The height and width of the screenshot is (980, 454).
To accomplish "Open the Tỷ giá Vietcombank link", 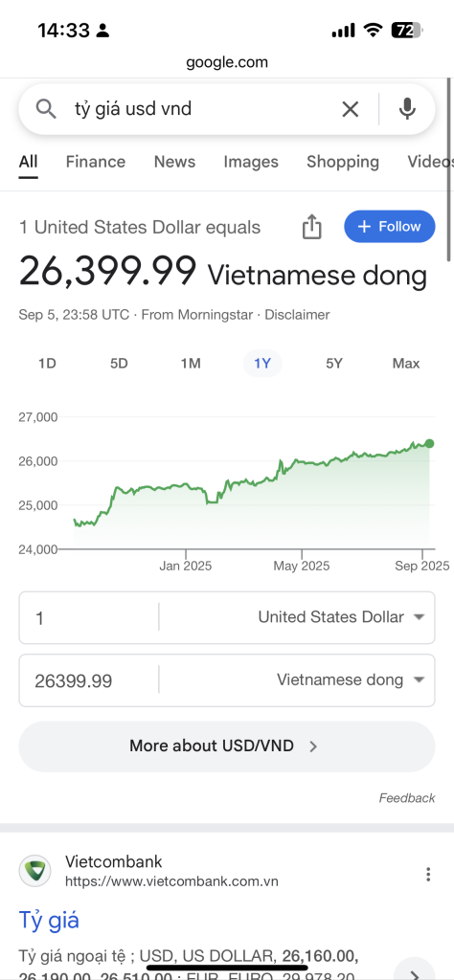I will [49, 921].
